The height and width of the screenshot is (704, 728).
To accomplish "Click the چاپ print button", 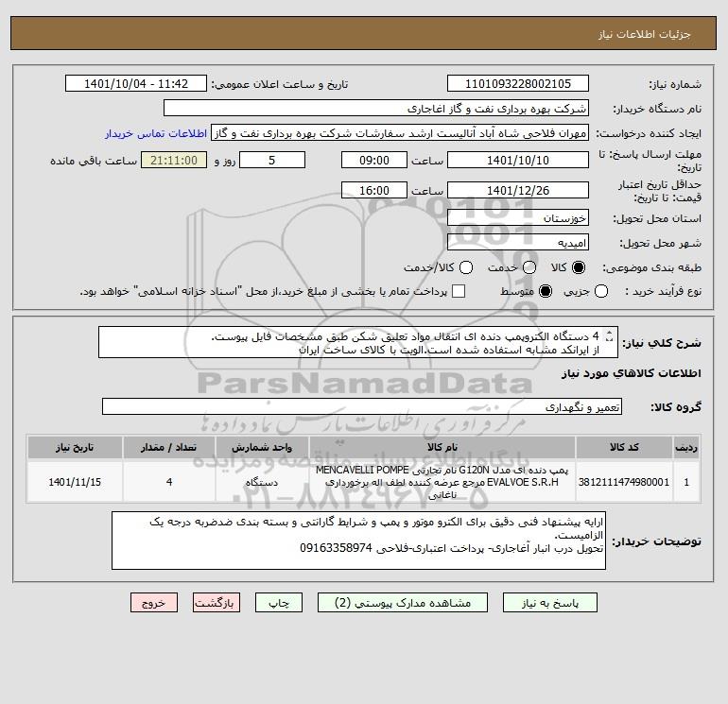I will pos(279,603).
